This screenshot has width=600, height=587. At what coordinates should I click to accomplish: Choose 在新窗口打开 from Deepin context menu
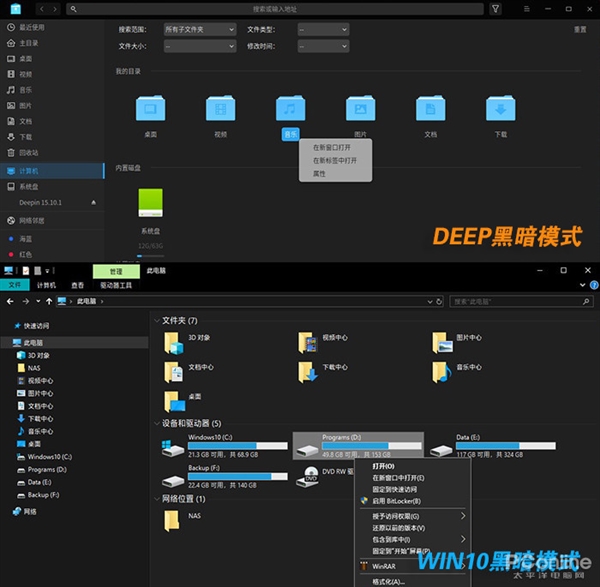click(332, 148)
